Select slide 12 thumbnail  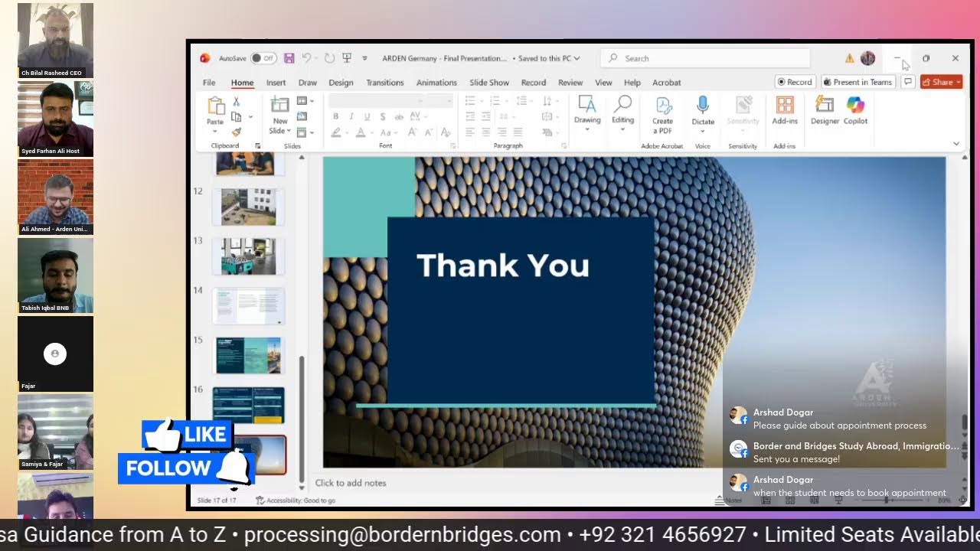(248, 207)
